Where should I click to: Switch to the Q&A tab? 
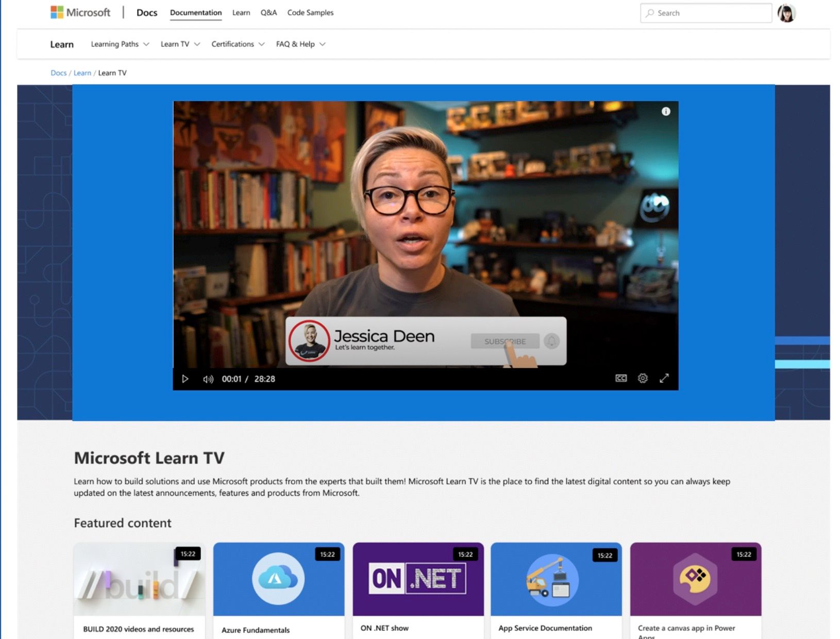coord(268,13)
